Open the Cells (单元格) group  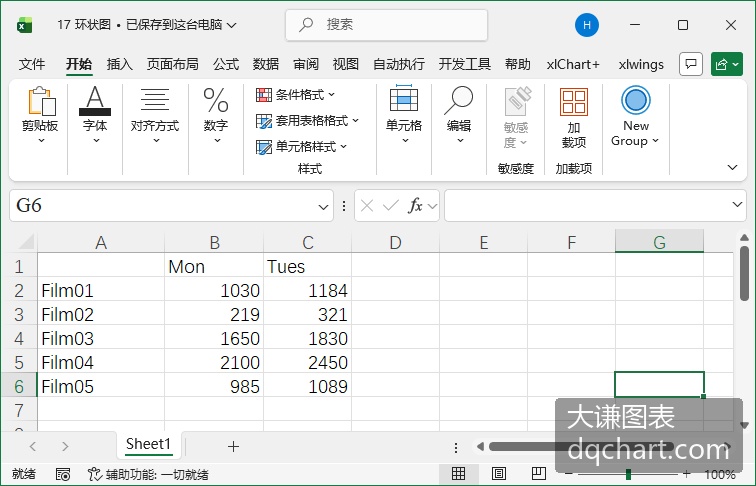click(x=404, y=116)
